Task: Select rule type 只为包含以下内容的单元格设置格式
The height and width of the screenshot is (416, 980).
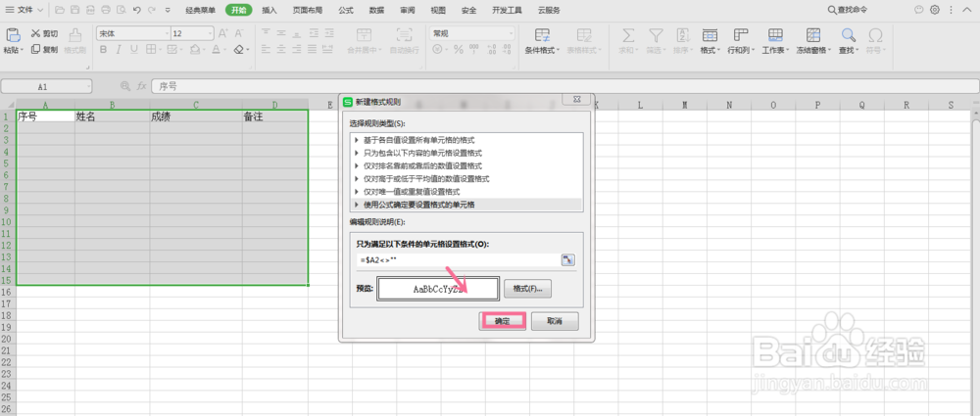Action: point(422,153)
